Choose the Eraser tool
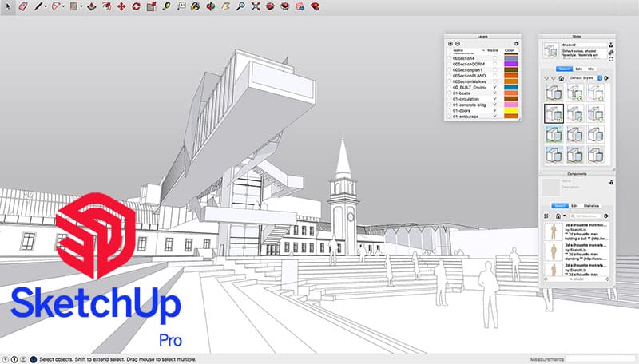 (x=23, y=6)
